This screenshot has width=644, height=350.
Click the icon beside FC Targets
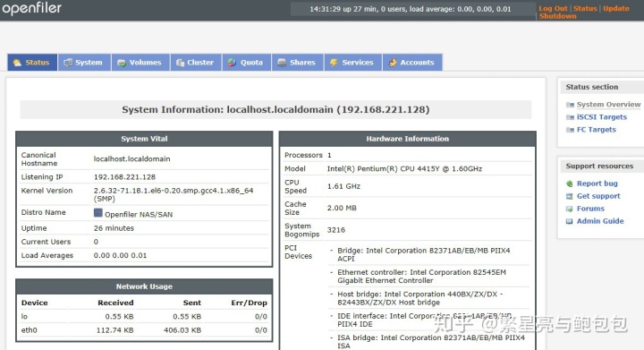click(570, 130)
